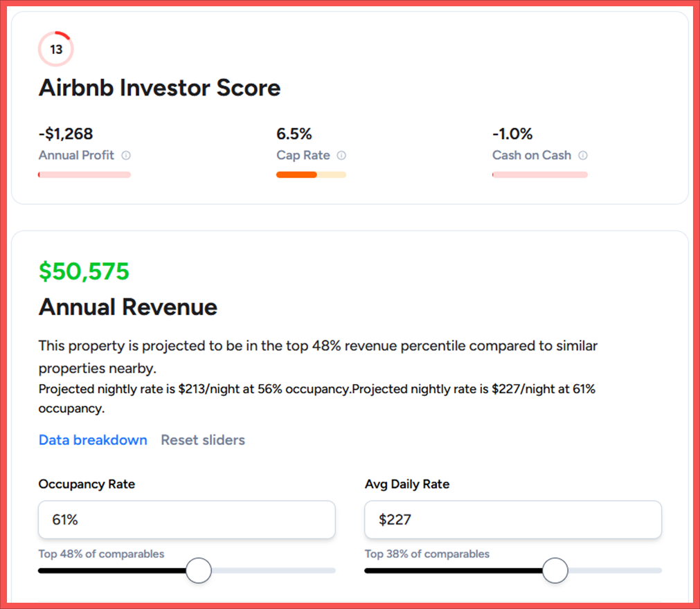Click the -1.0% cash on cash value
The height and width of the screenshot is (609, 700).
tap(512, 134)
